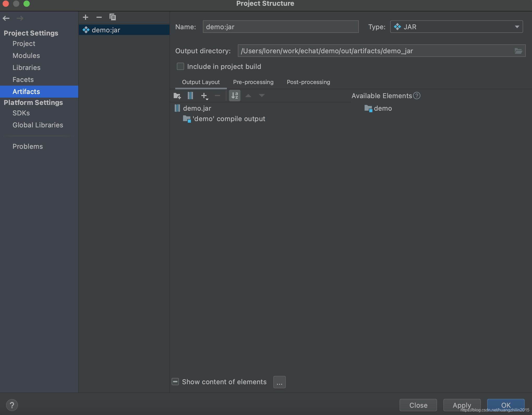Click the back navigation arrow

[6, 18]
